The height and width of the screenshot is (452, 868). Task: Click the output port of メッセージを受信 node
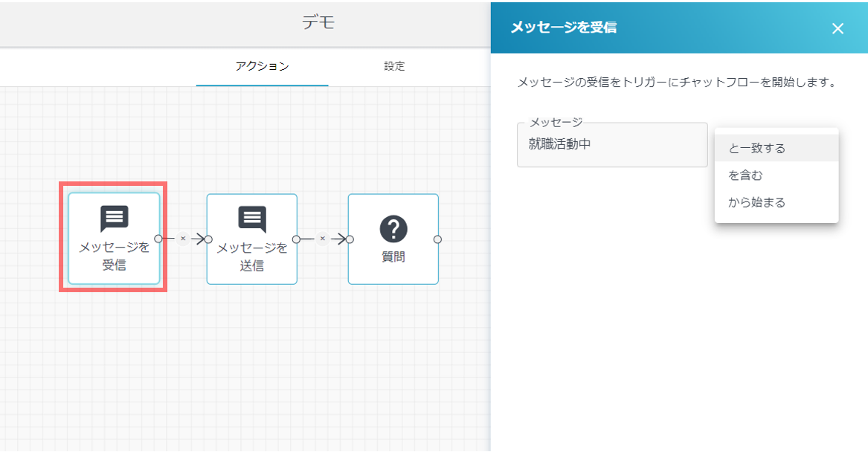click(x=158, y=239)
